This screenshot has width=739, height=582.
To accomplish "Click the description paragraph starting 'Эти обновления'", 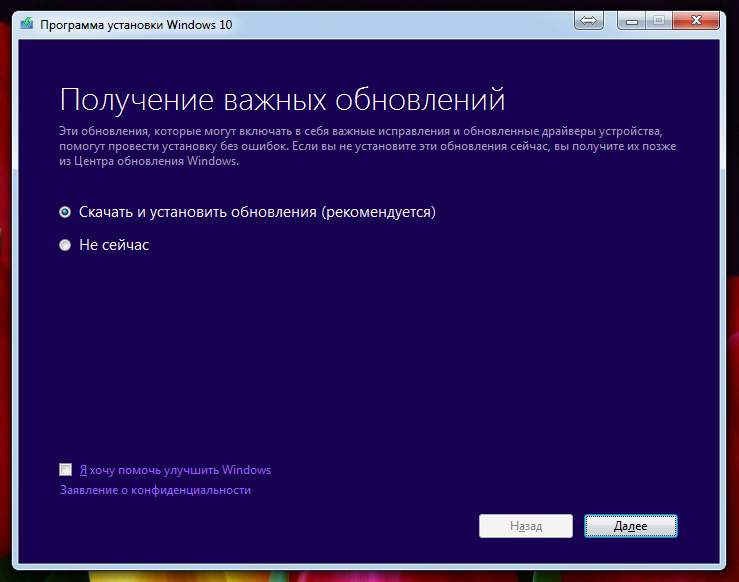I will coord(368,146).
